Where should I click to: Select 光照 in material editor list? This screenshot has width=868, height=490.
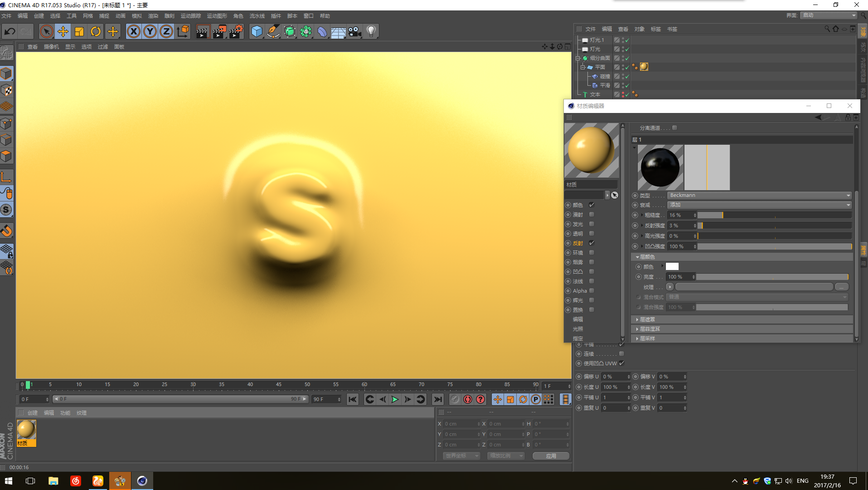pyautogui.click(x=578, y=329)
